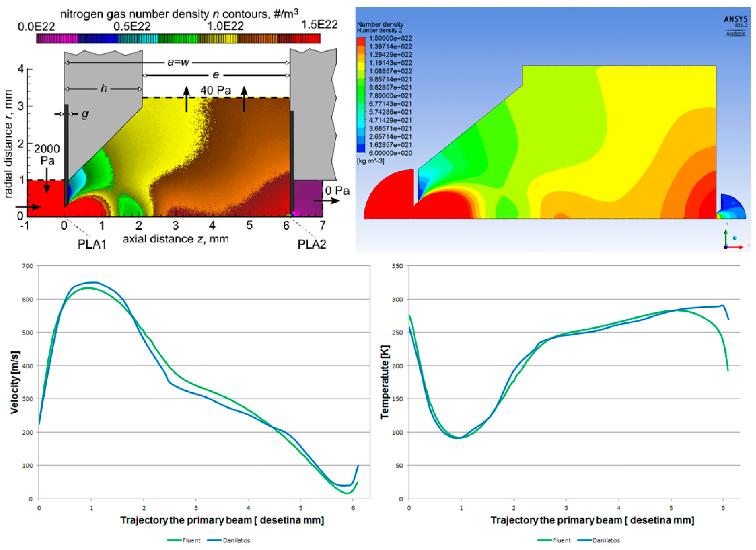The height and width of the screenshot is (550, 756).
Task: Click the a=w dimension label
Action: [178, 62]
